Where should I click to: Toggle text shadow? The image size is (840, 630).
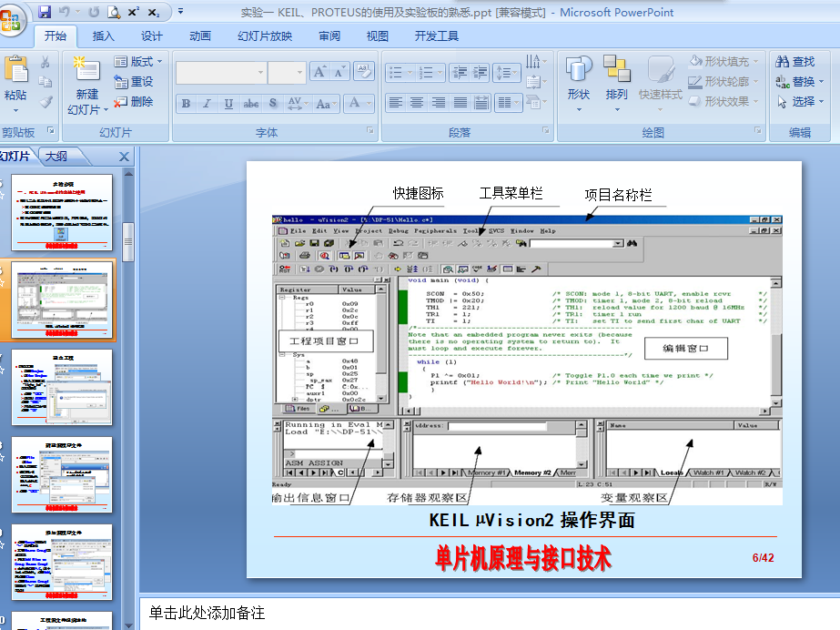[x=273, y=104]
